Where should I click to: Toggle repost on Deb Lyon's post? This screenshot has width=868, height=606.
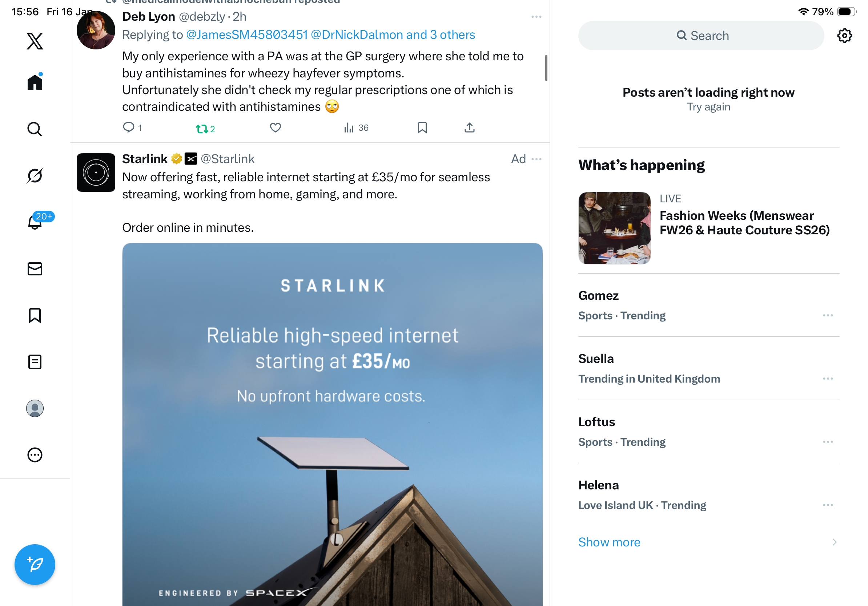point(205,129)
